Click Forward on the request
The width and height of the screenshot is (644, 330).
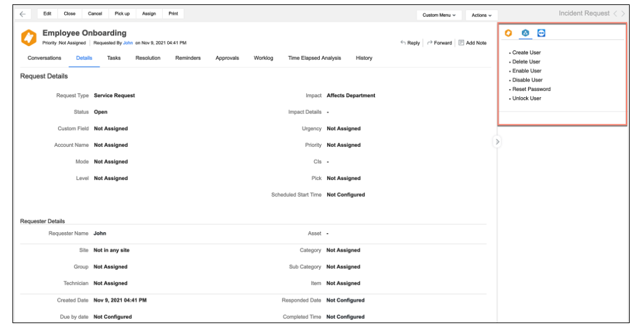tap(440, 43)
